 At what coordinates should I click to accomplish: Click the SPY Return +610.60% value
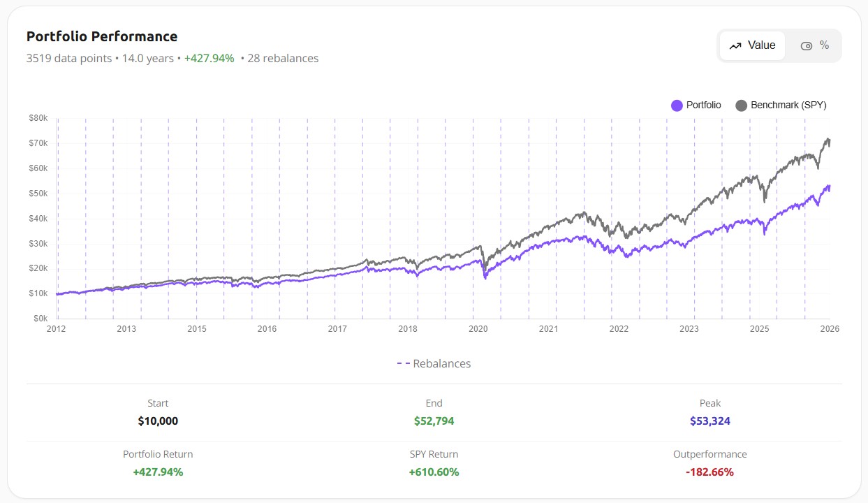click(x=434, y=472)
